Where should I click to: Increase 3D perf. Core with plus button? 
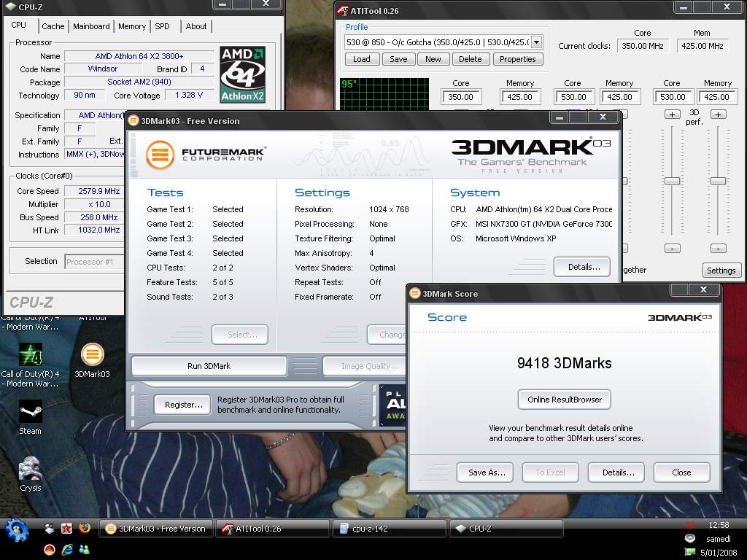tap(672, 114)
